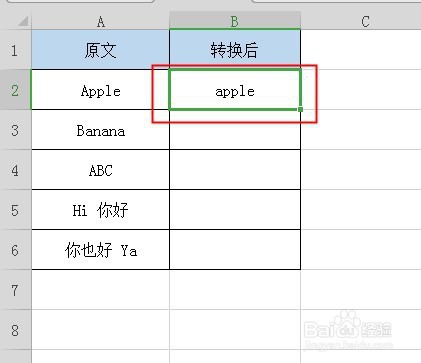Select row 2 header
This screenshot has width=421, height=363.
pyautogui.click(x=15, y=90)
